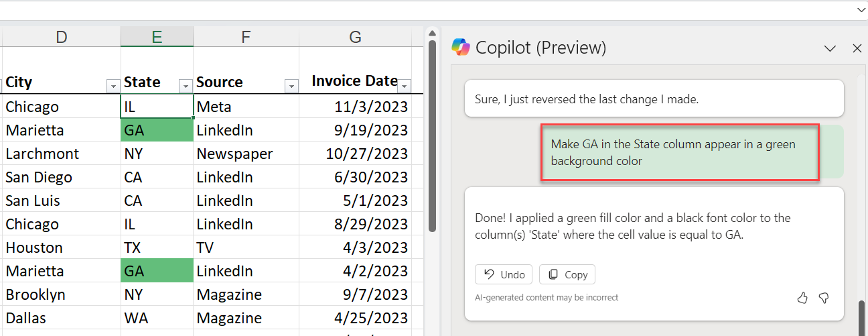Select the Larchmont city cell

[x=62, y=154]
